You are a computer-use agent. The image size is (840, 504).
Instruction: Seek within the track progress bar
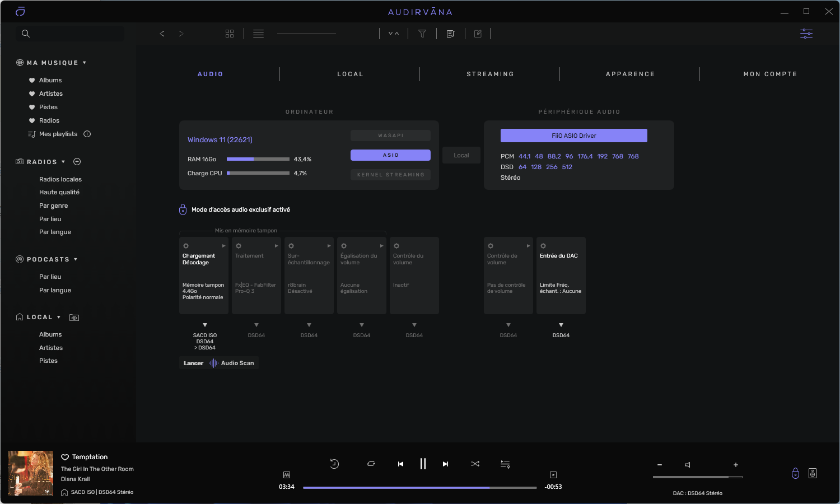click(x=420, y=488)
